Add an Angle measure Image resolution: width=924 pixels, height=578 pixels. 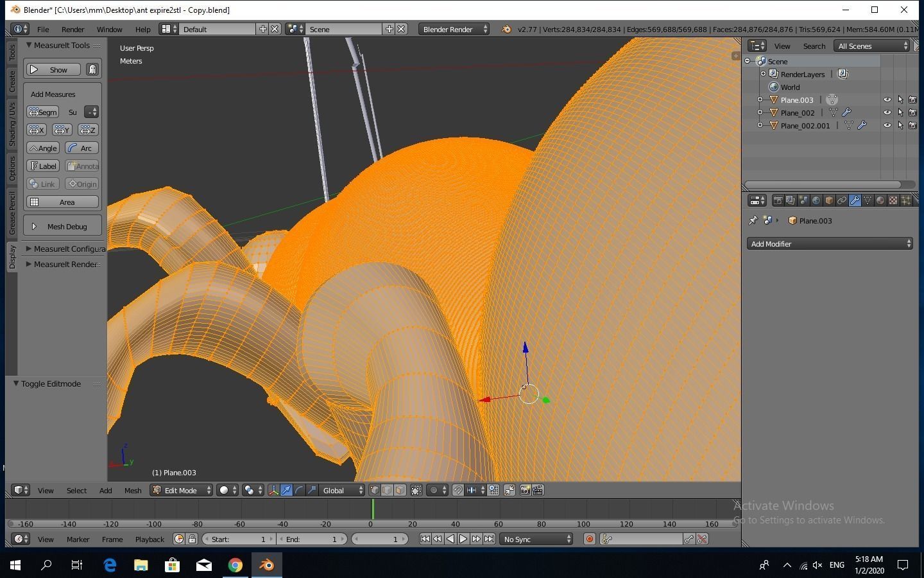click(43, 148)
